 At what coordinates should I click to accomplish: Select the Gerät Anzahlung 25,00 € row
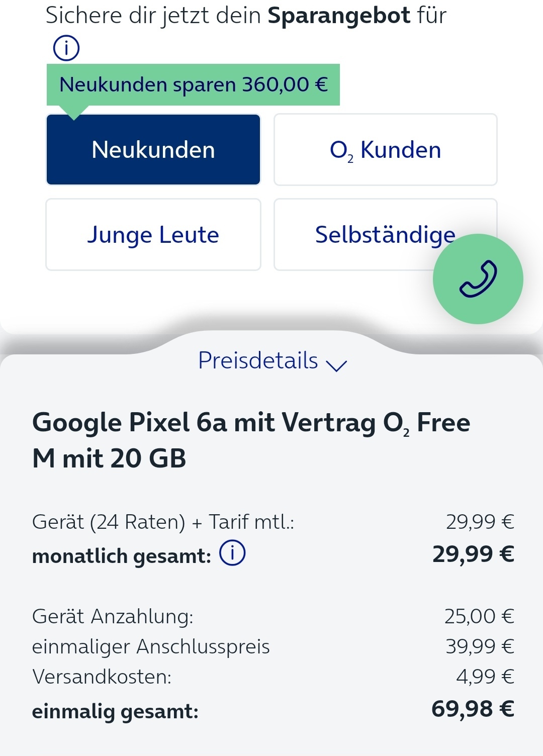click(x=273, y=616)
